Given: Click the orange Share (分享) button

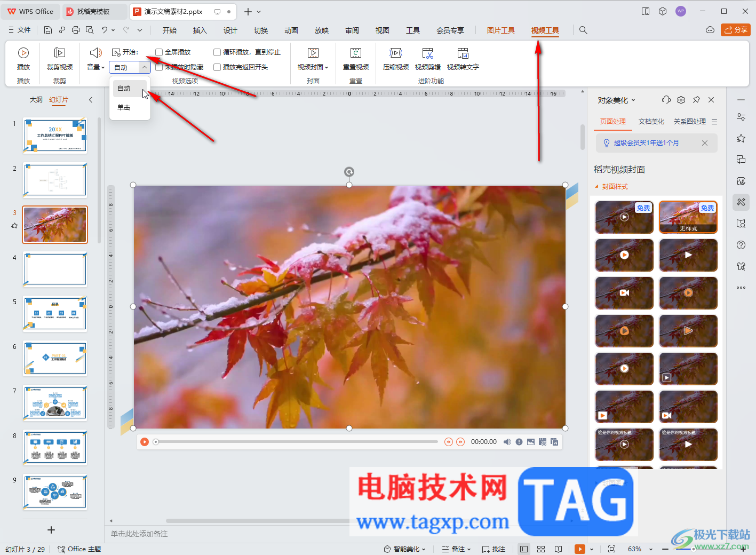Looking at the screenshot, I should click(736, 30).
